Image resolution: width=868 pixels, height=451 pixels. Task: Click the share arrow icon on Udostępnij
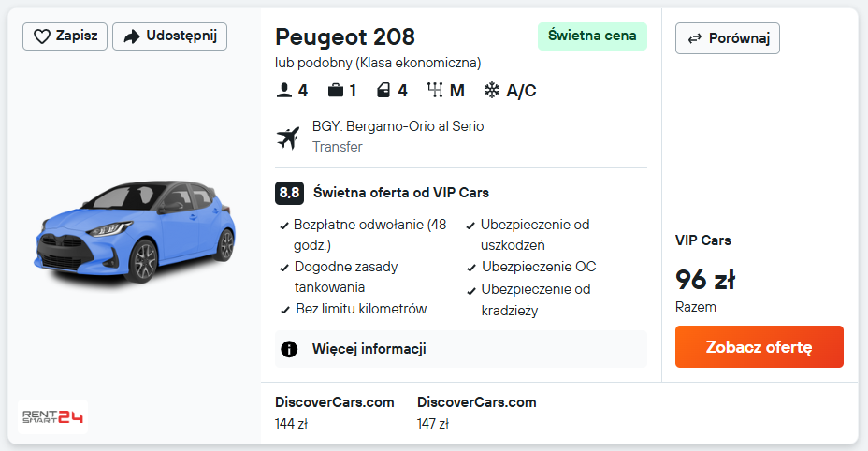pyautogui.click(x=132, y=36)
